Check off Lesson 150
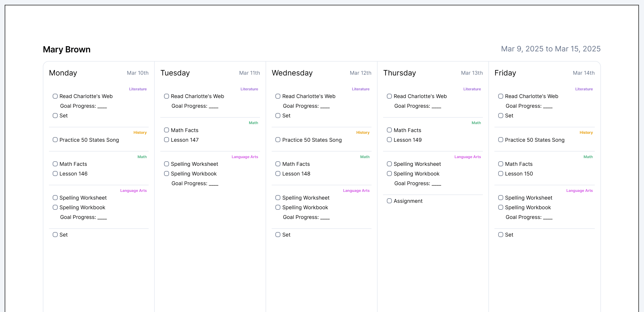This screenshot has height=312, width=644. pyautogui.click(x=501, y=173)
